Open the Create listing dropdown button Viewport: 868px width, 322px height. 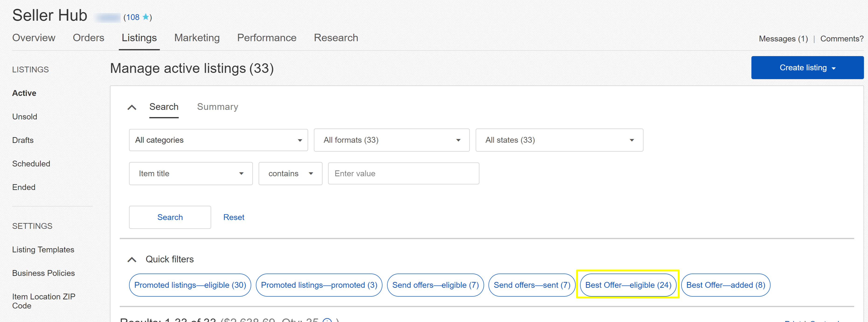click(807, 68)
